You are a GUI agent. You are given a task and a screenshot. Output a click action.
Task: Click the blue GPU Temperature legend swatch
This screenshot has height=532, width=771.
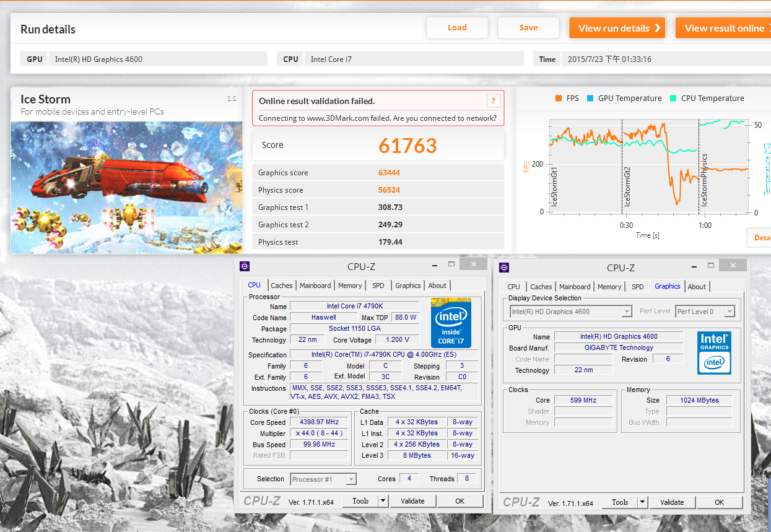[590, 98]
